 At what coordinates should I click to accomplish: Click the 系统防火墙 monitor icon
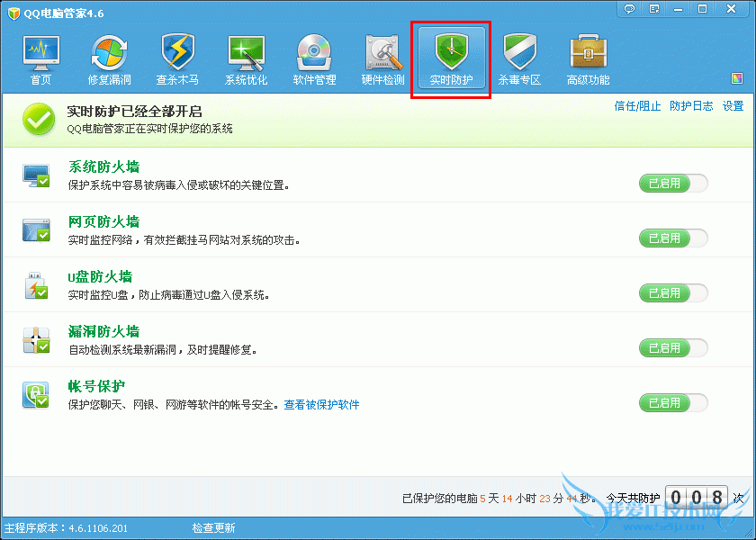point(36,175)
